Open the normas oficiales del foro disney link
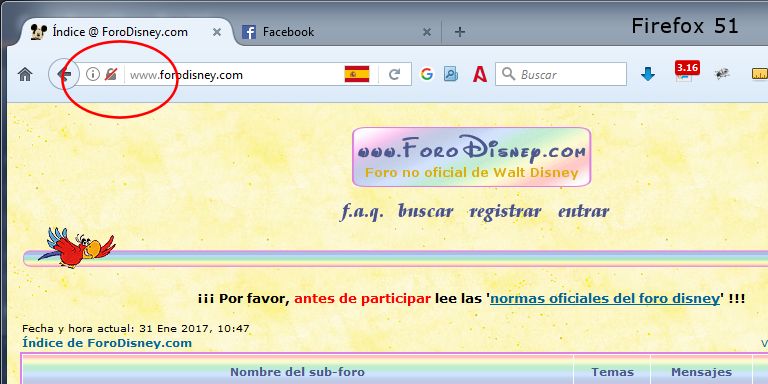 (x=605, y=298)
